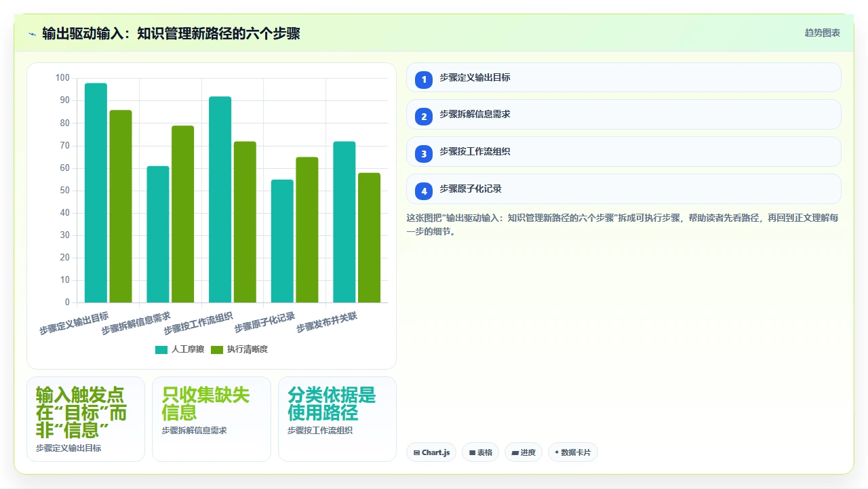The image size is (868, 489).
Task: Click teal bar for 步骤发布并关联
Action: pyautogui.click(x=344, y=222)
